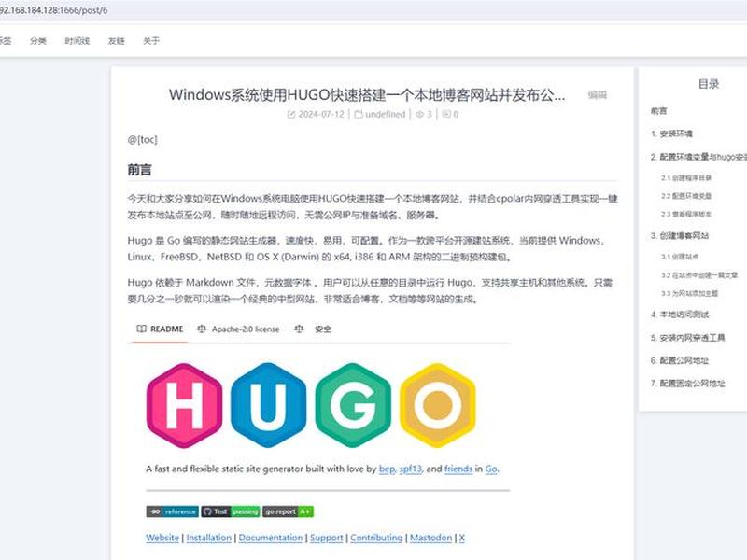
Task: Click the @[toc] text
Action: [x=142, y=139]
